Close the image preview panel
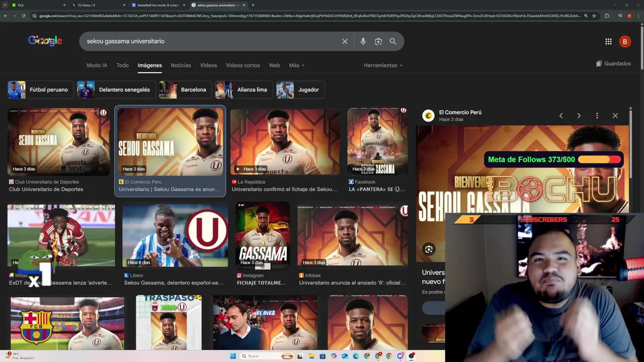Viewport: 644px width, 362px height. pos(615,116)
